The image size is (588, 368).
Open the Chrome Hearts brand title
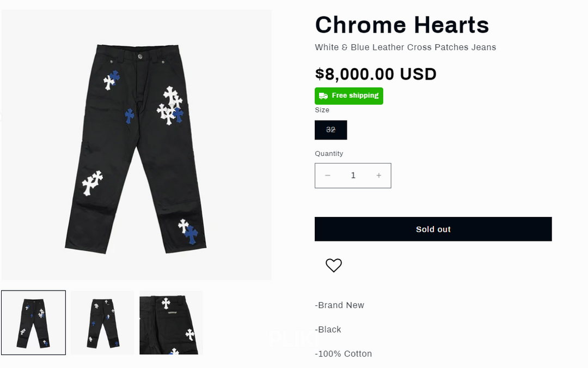click(x=402, y=25)
